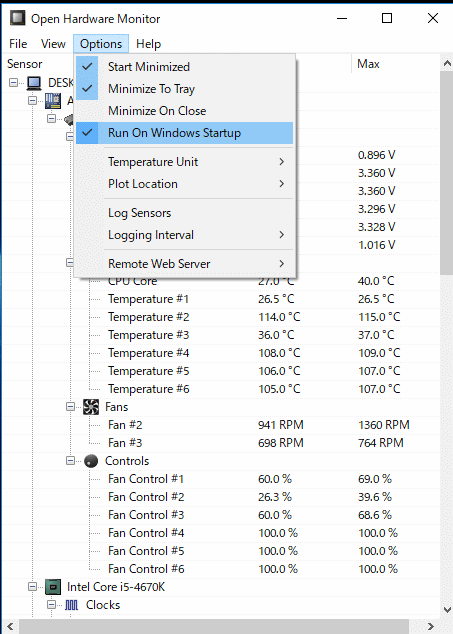This screenshot has height=634, width=453.
Task: Maximize the Open Hardware Monitor window
Action: click(387, 18)
